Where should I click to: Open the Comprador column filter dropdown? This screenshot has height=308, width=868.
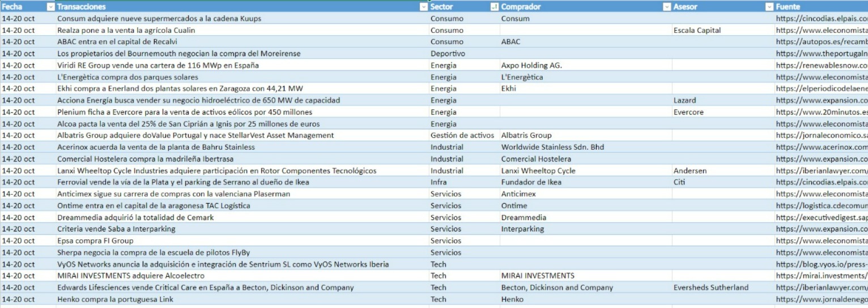click(666, 7)
